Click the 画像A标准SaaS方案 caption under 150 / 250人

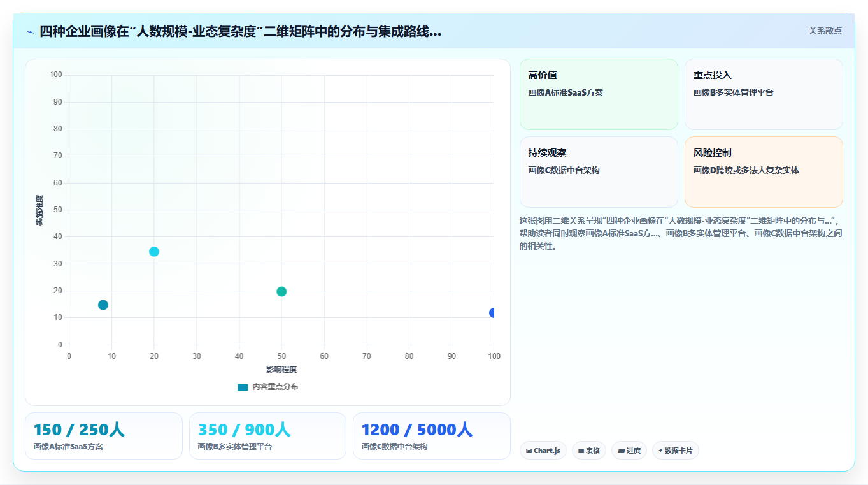click(x=68, y=447)
